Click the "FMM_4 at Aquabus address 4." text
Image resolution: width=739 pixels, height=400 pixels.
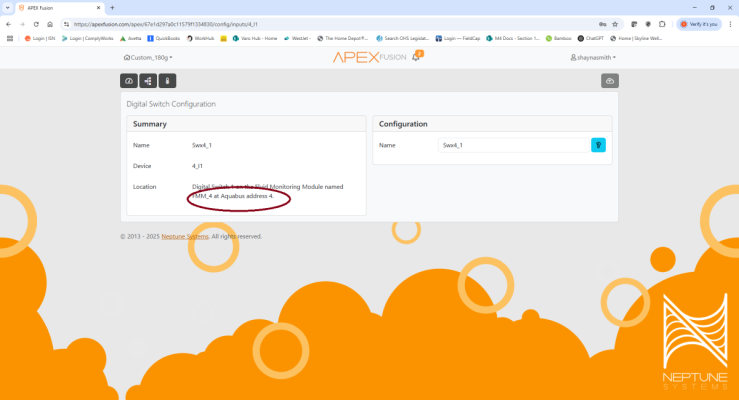(233, 196)
